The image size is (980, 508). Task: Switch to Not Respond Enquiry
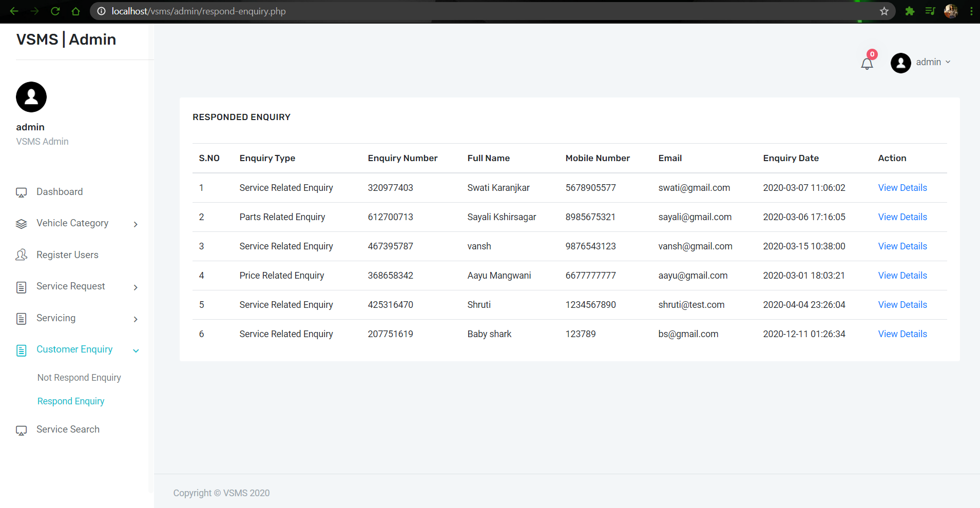(x=79, y=377)
